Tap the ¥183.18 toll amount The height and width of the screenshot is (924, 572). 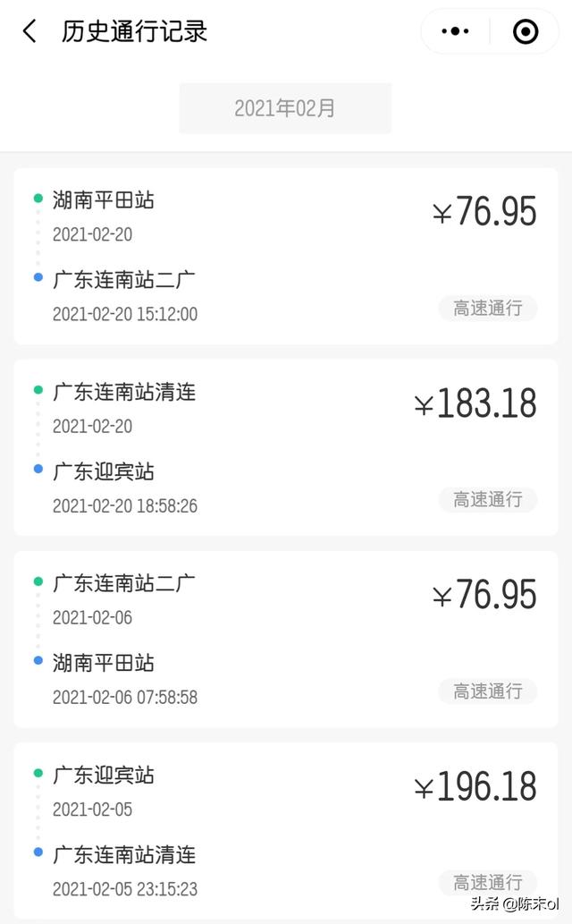tap(475, 404)
